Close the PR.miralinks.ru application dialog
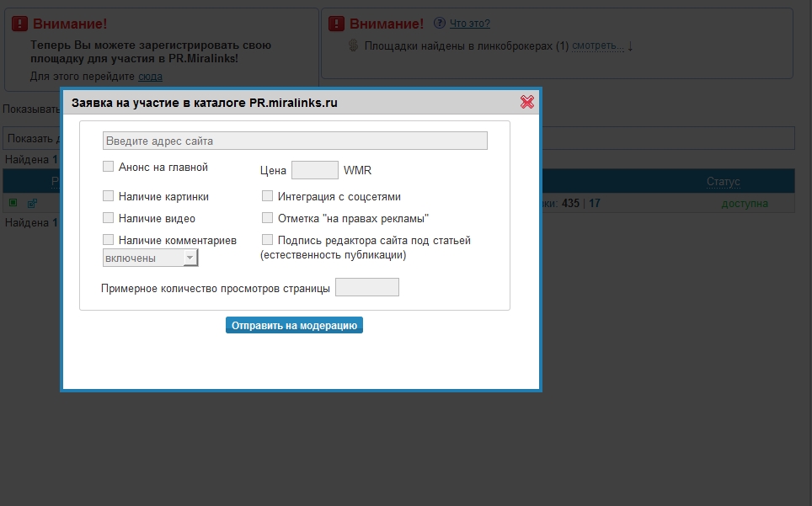 pos(526,102)
